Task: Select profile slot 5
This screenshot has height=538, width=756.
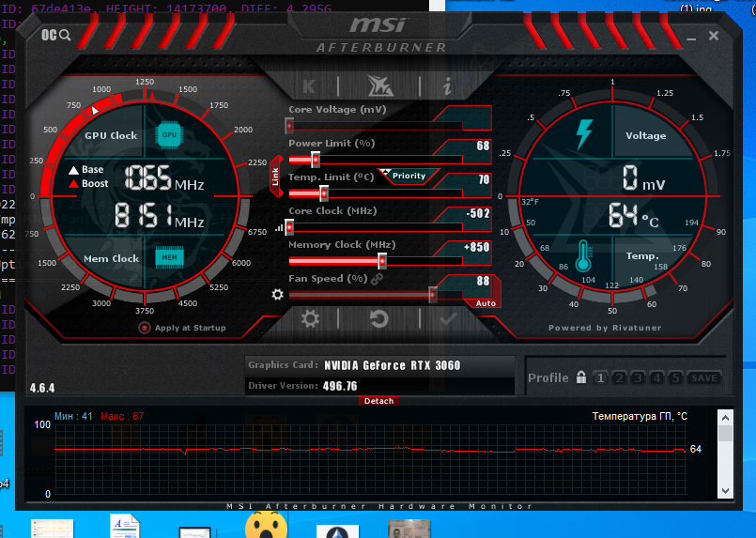Action: pos(675,378)
